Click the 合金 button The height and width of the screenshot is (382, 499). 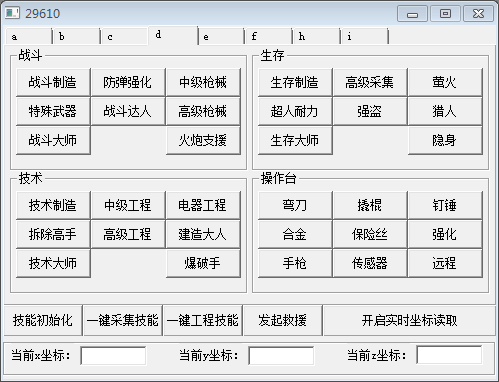295,234
